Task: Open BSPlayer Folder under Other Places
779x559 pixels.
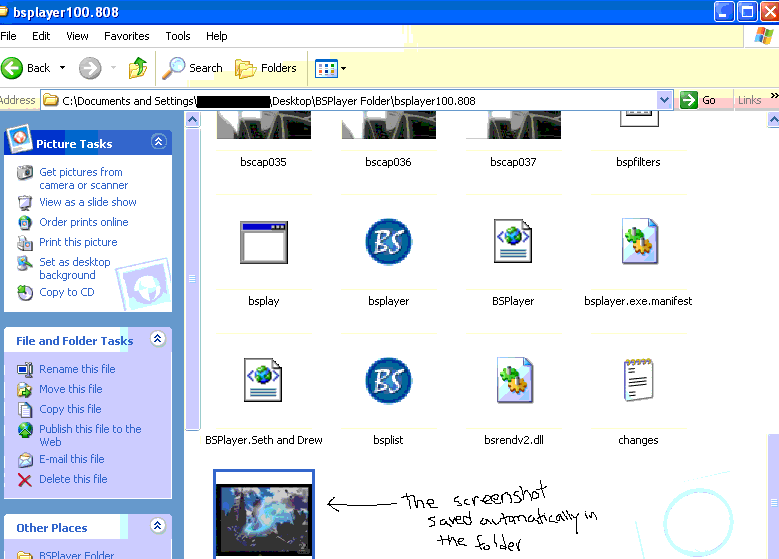Action: tap(77, 555)
